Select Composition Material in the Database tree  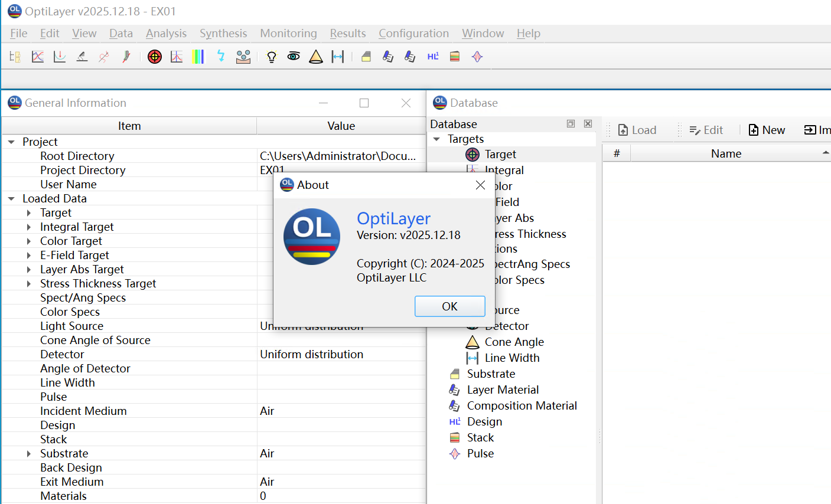click(x=522, y=406)
